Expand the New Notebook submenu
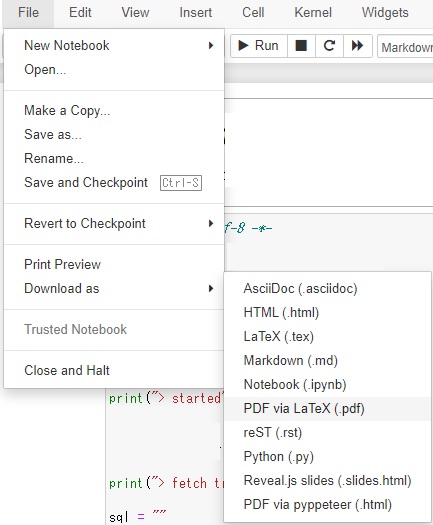Image resolution: width=433 pixels, height=525 pixels. 114,45
